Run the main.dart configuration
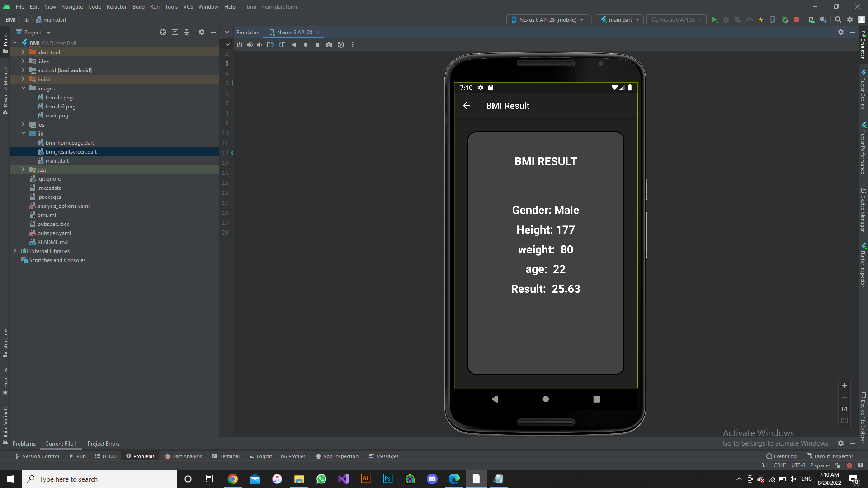Screen dimensions: 868x488 point(715,19)
